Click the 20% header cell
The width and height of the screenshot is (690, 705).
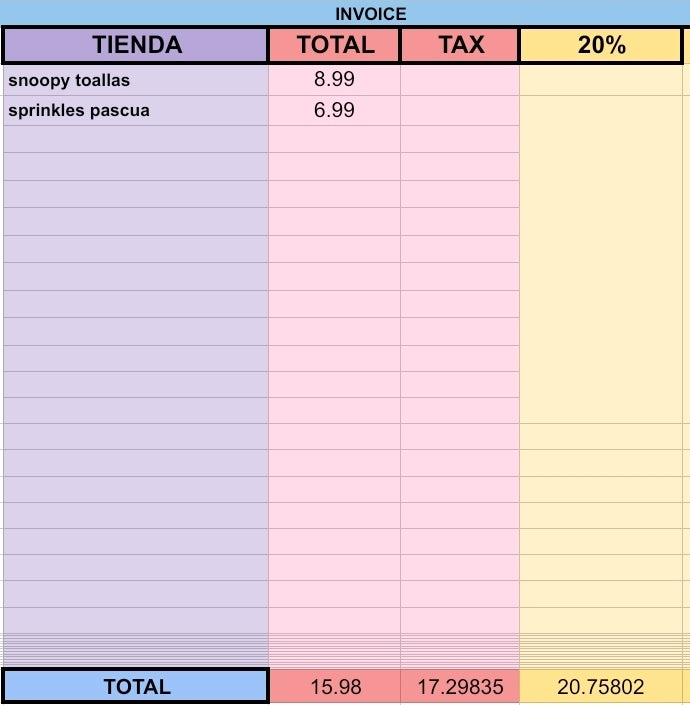pos(601,45)
